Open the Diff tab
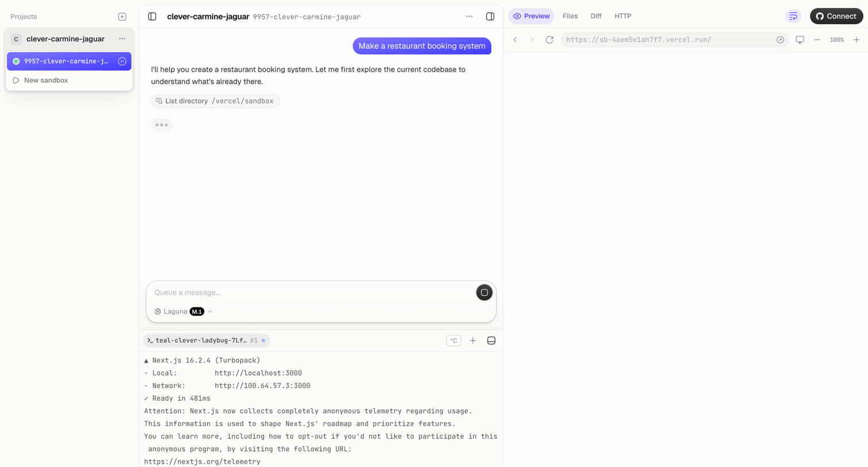868x467 pixels. click(596, 16)
